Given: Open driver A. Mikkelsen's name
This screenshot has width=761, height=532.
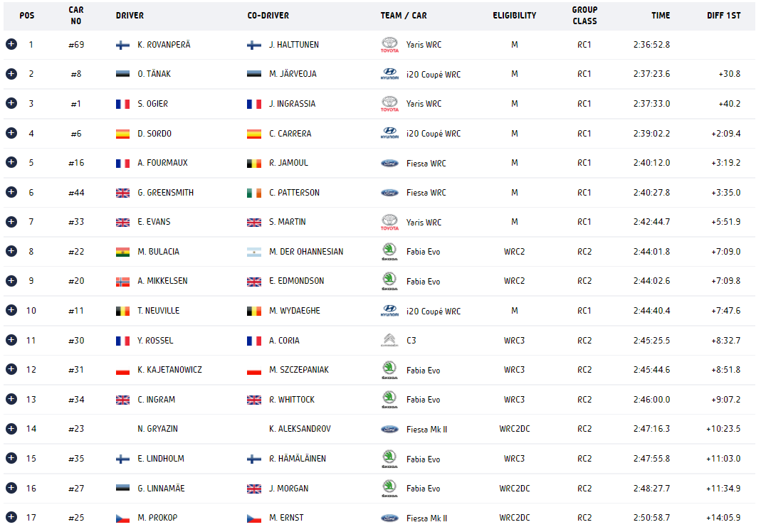Looking at the screenshot, I should 162,281.
